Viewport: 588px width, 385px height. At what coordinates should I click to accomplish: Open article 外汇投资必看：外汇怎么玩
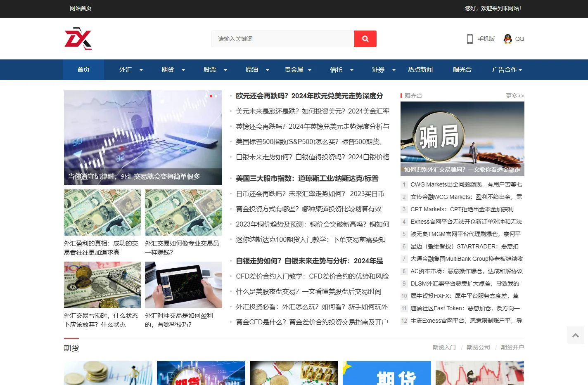click(312, 307)
